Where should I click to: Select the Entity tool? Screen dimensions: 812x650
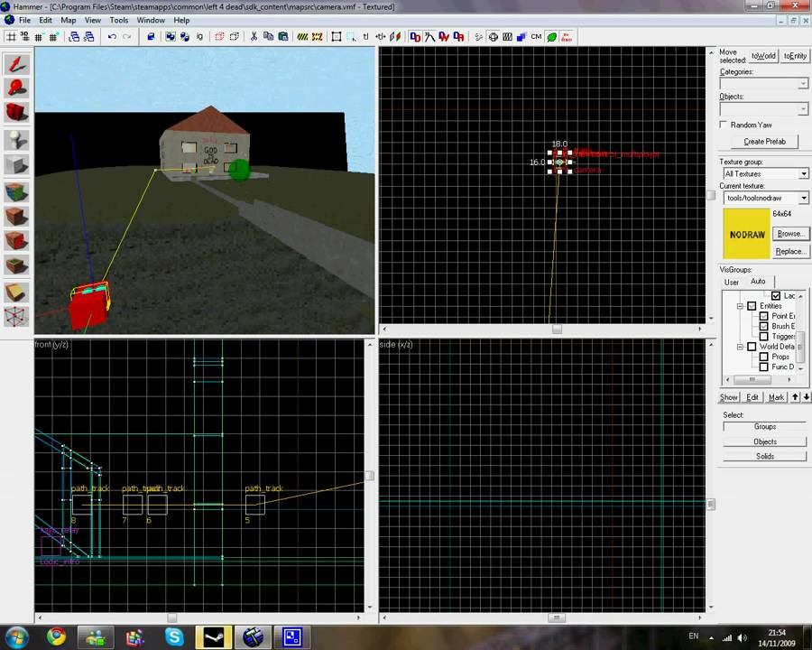[x=16, y=140]
